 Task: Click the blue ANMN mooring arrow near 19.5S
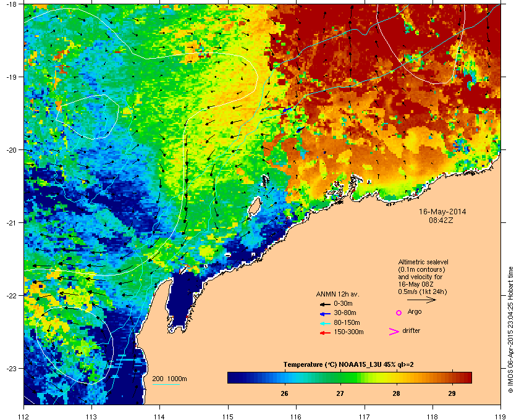(x=287, y=109)
